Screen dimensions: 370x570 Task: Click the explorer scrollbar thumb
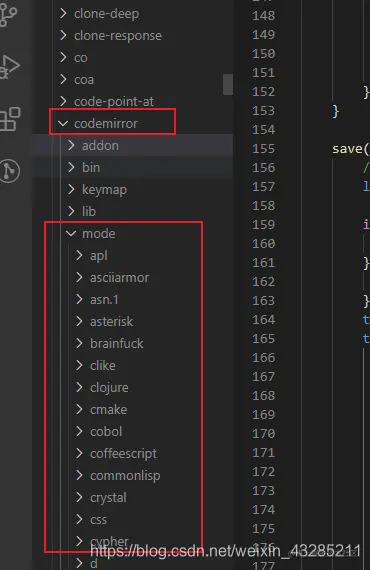pyautogui.click(x=228, y=84)
